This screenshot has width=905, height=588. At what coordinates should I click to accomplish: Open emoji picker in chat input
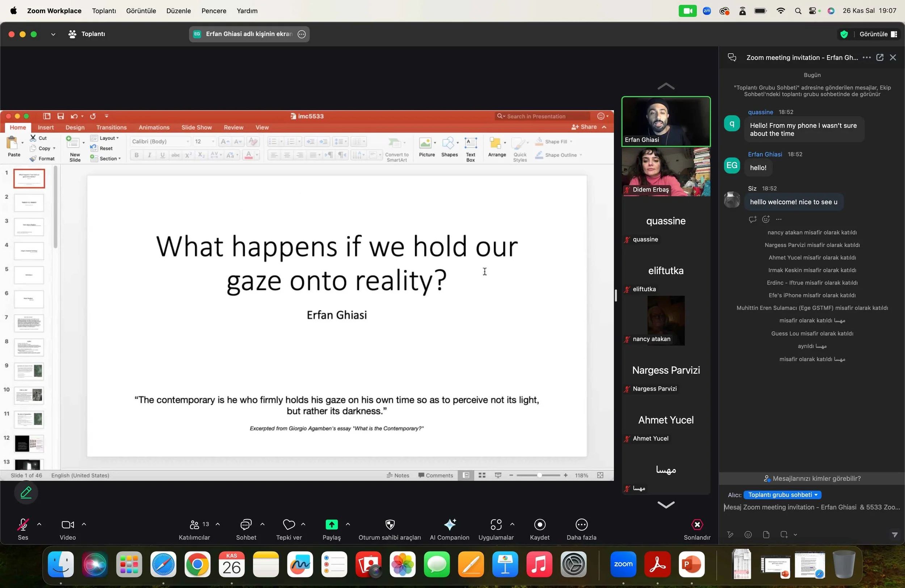(x=748, y=534)
